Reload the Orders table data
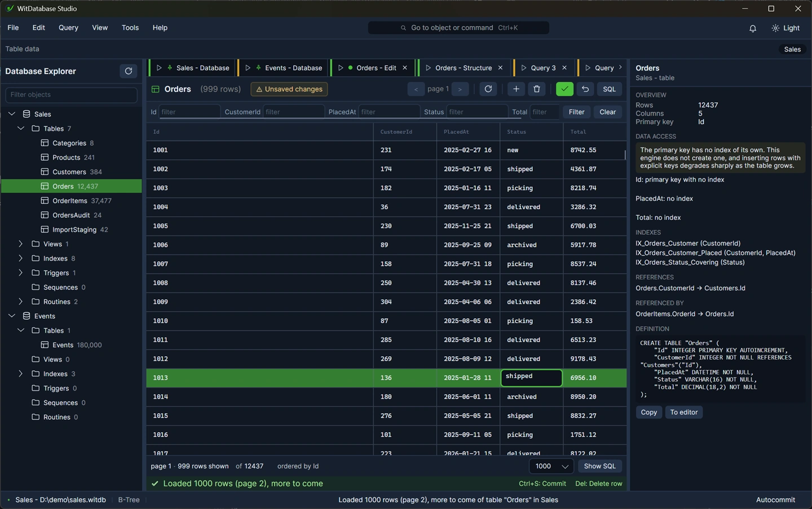The image size is (812, 509). pos(488,89)
